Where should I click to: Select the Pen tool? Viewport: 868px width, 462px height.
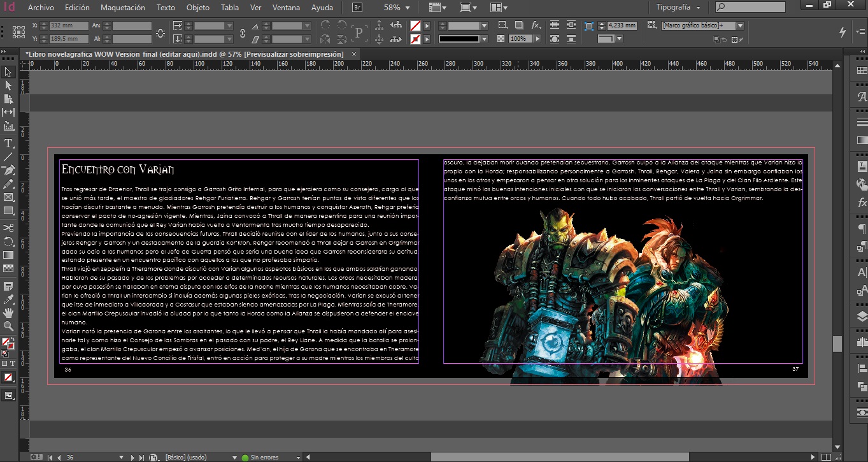(x=8, y=170)
